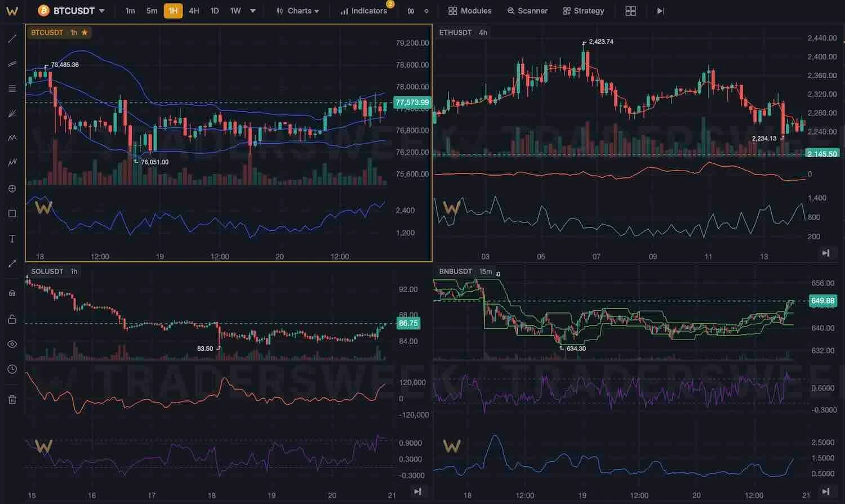Select the measure ruler tool
The width and height of the screenshot is (845, 504).
pyautogui.click(x=12, y=264)
